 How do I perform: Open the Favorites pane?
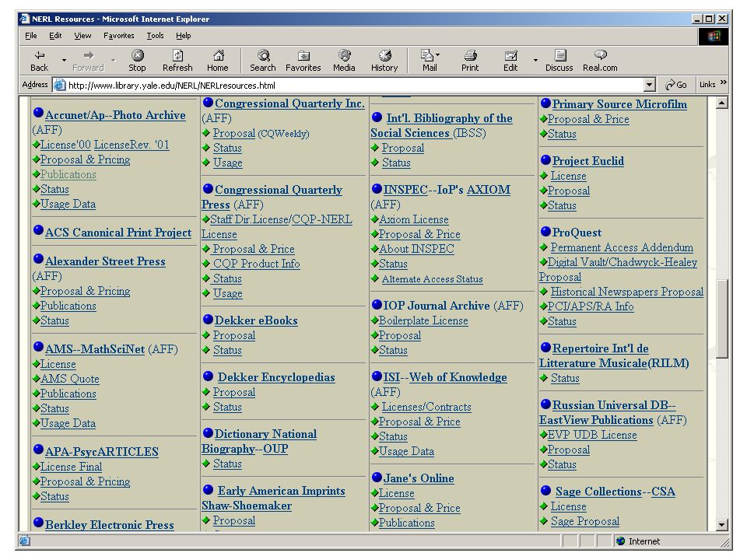303,61
